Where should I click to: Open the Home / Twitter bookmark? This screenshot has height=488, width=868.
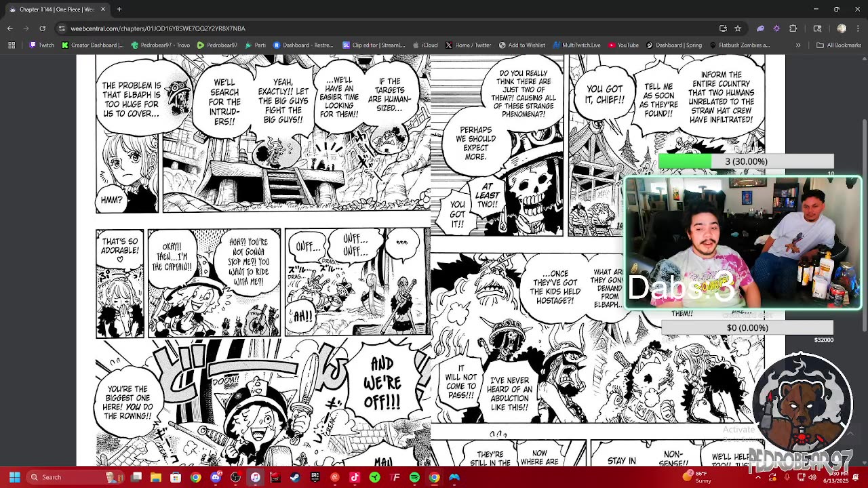click(469, 45)
